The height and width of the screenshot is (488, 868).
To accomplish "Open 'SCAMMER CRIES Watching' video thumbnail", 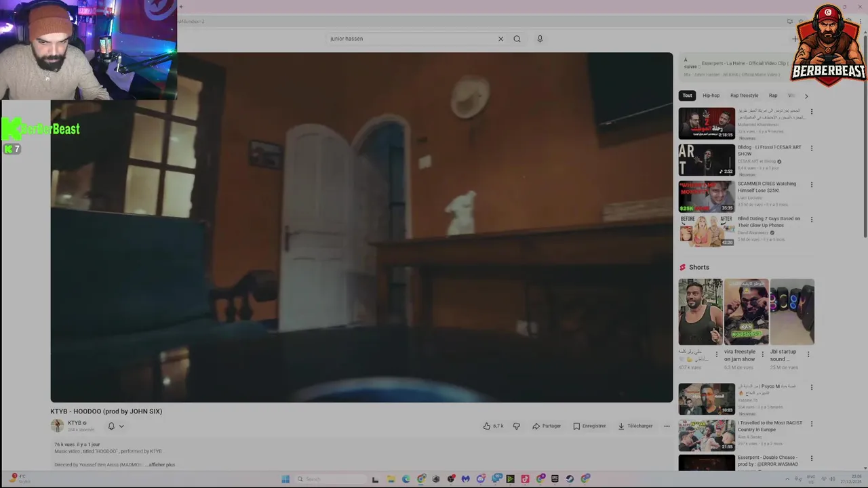I will (x=707, y=197).
